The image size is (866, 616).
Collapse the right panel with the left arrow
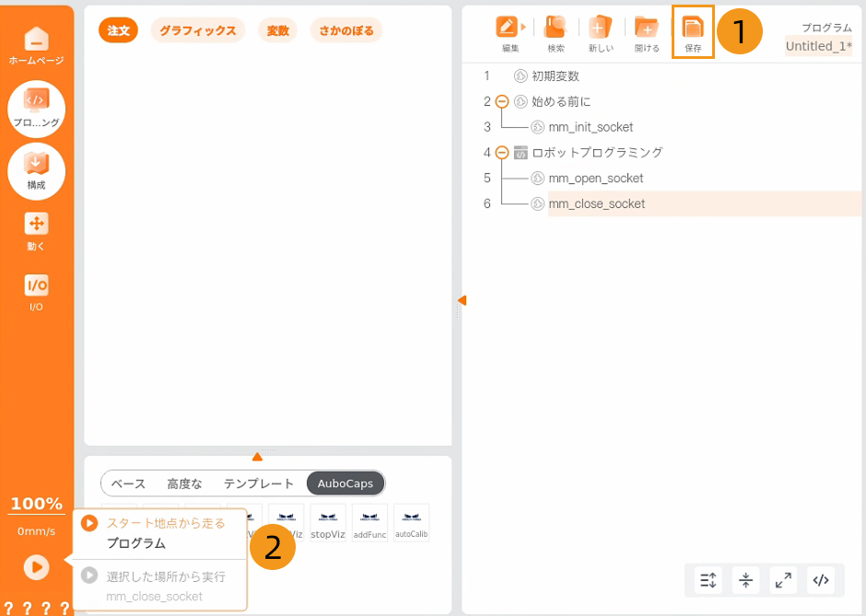(x=462, y=300)
